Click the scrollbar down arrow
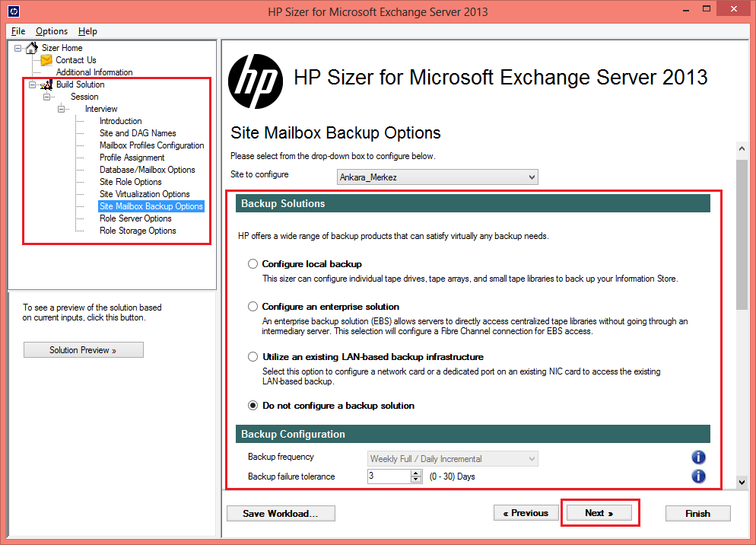This screenshot has height=545, width=756. click(742, 482)
